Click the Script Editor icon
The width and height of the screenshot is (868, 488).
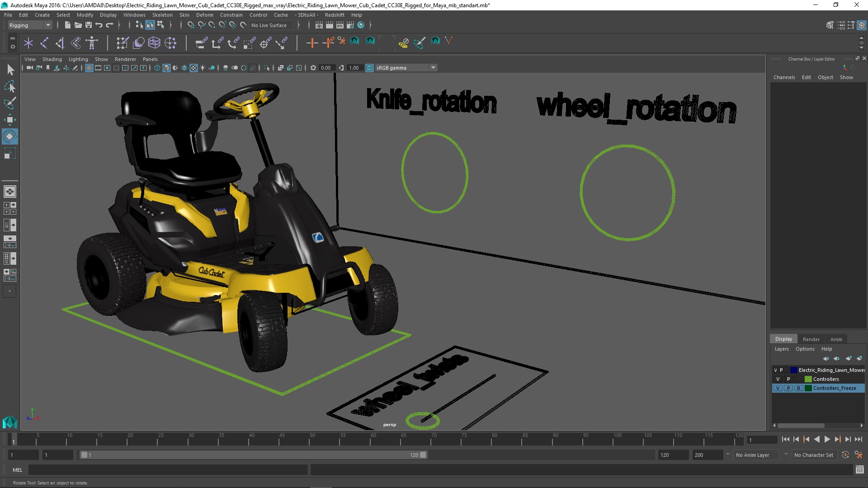point(859,470)
